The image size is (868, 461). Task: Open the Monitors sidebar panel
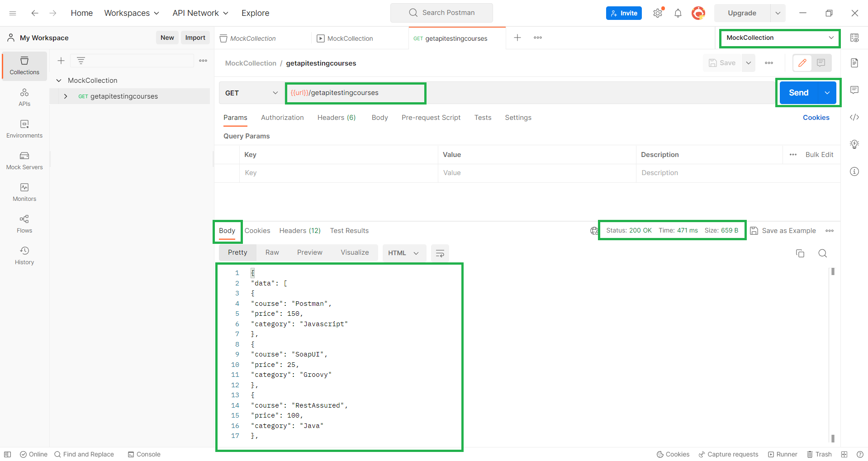click(x=24, y=192)
